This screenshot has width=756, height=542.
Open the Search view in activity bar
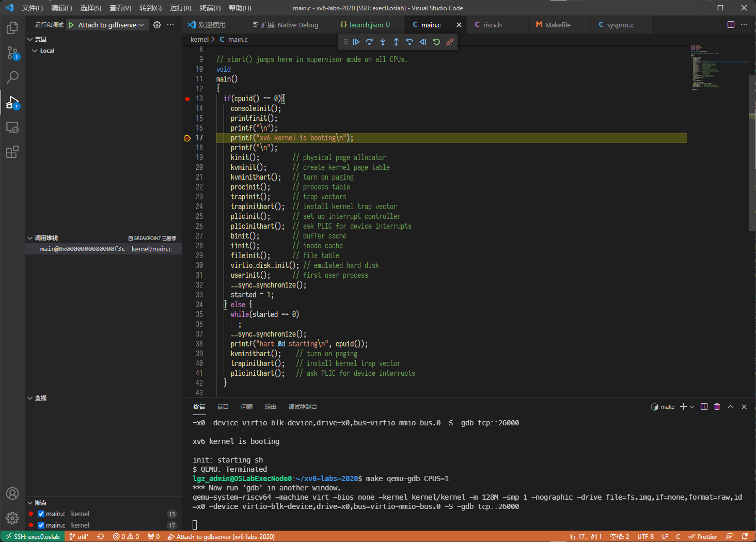[12, 77]
